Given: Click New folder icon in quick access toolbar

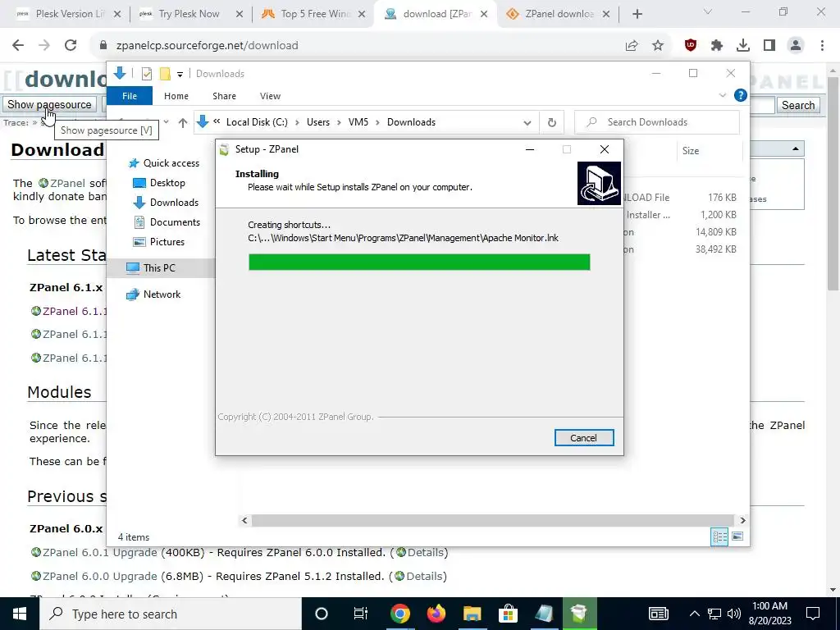Looking at the screenshot, I should click(x=165, y=73).
